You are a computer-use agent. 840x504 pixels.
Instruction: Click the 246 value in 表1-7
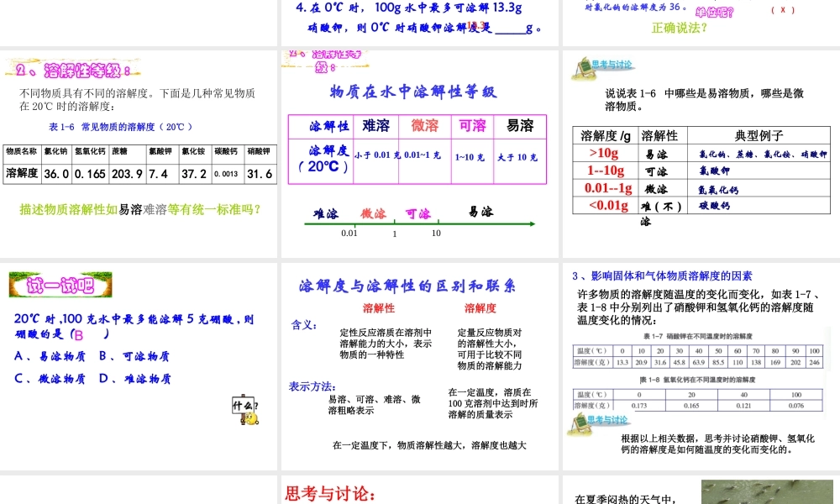[x=814, y=363]
